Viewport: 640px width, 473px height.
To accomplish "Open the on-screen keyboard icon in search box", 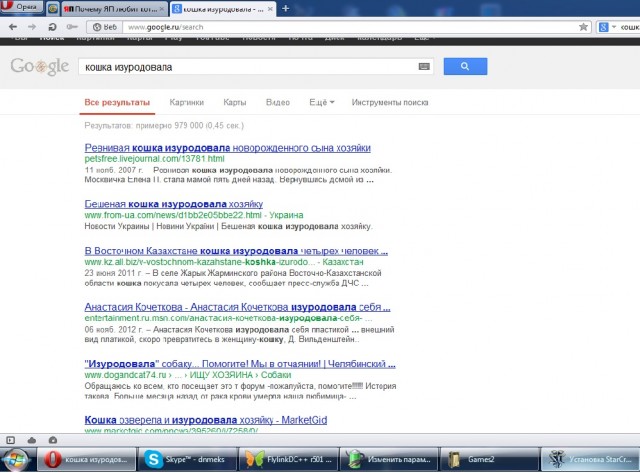I will [x=425, y=67].
